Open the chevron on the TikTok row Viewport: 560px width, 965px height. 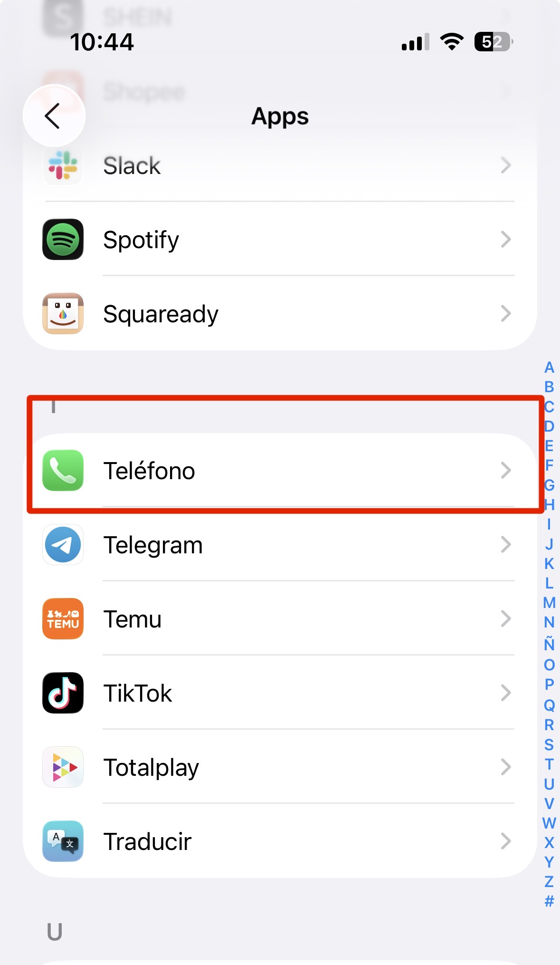click(x=506, y=693)
